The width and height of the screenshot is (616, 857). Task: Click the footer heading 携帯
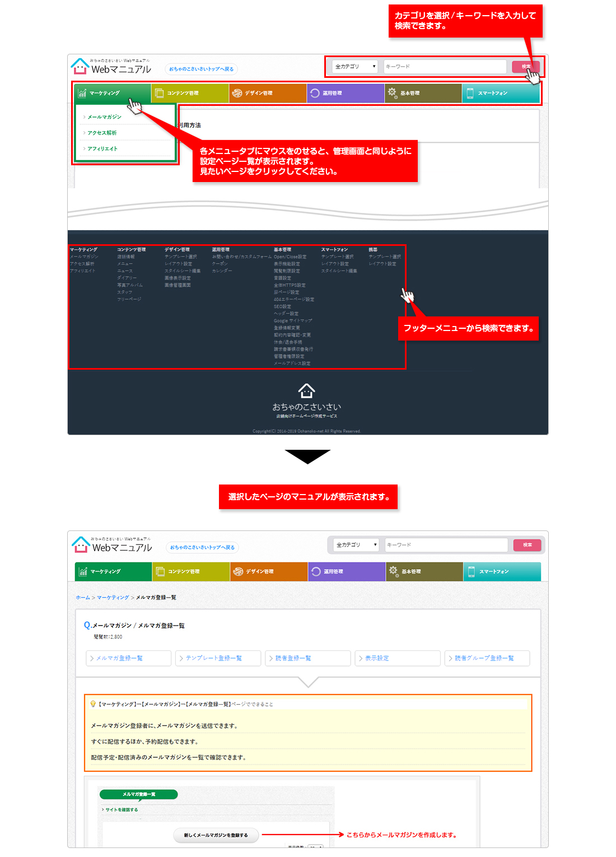point(373,250)
